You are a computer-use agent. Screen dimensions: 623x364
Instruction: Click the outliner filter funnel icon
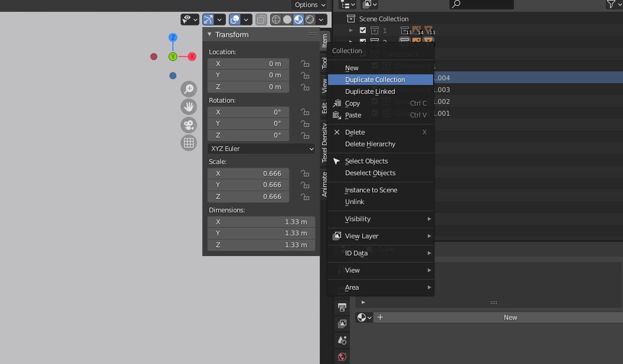[610, 4]
